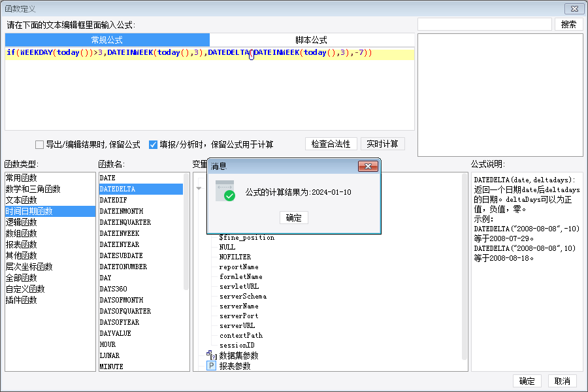Switch to 脚本公式 tab
This screenshot has height=392, width=588.
(x=311, y=40)
